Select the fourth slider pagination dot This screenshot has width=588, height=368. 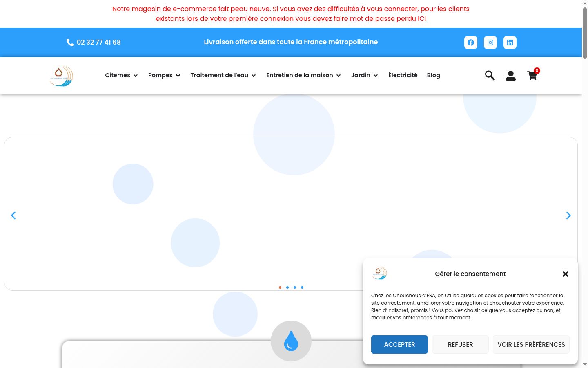pyautogui.click(x=302, y=287)
